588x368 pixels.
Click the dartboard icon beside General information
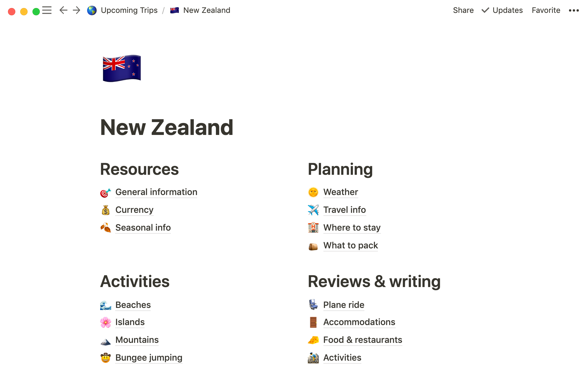(x=105, y=193)
